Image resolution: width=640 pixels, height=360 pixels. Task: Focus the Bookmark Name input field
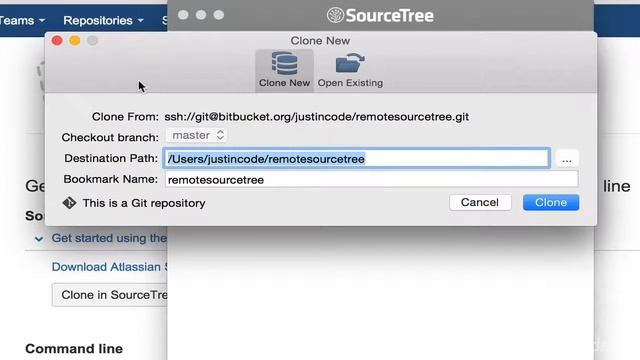(x=371, y=180)
